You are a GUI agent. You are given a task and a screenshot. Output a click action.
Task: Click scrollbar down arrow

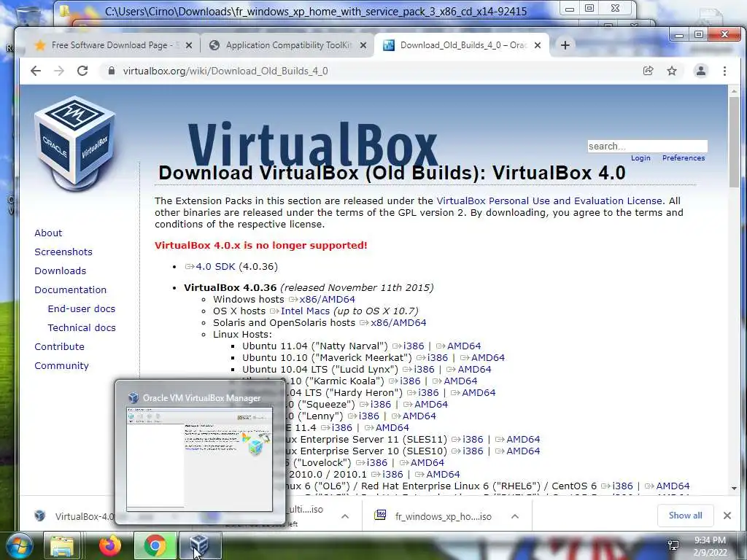coord(734,488)
